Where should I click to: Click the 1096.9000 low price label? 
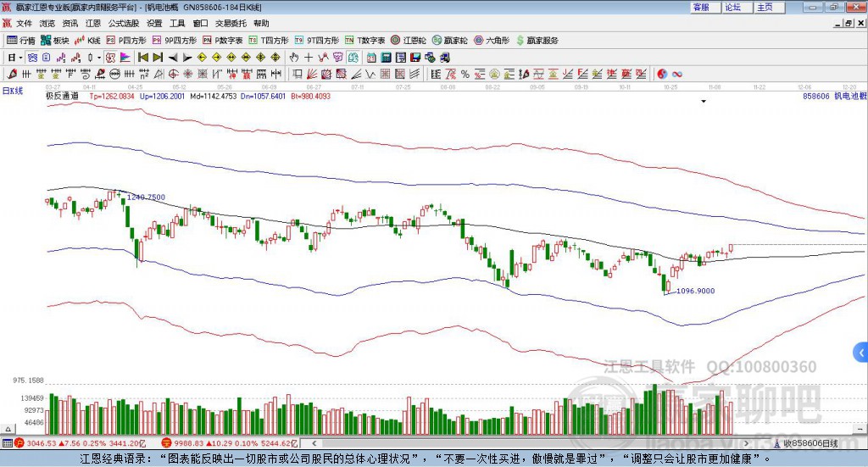[x=696, y=291]
